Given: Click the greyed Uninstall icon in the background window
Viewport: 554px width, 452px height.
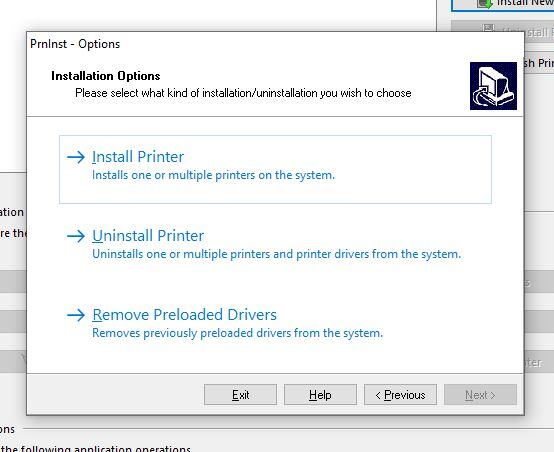Looking at the screenshot, I should [x=489, y=28].
